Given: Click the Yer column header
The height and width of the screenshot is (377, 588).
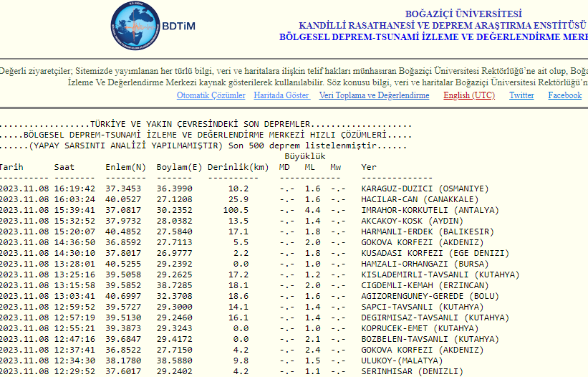Looking at the screenshot, I should click(369, 167).
